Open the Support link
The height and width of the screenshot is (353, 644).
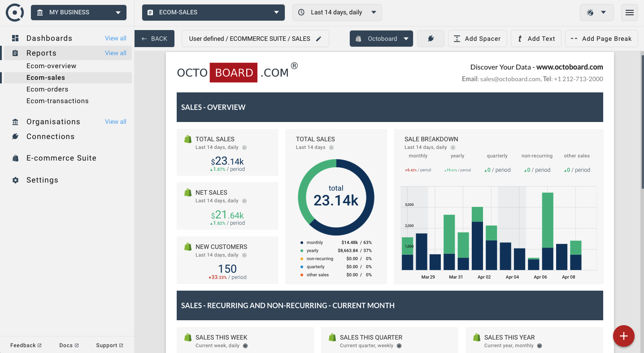pyautogui.click(x=109, y=345)
